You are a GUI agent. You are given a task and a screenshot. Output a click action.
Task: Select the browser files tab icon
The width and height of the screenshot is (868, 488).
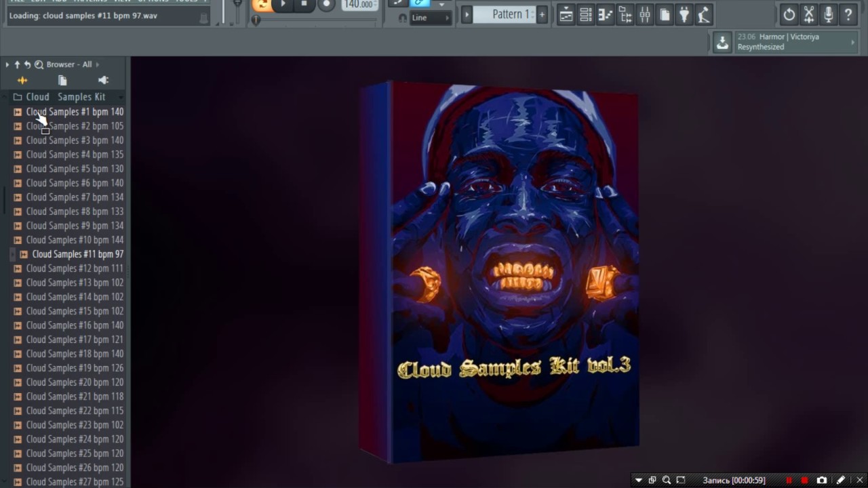click(62, 80)
